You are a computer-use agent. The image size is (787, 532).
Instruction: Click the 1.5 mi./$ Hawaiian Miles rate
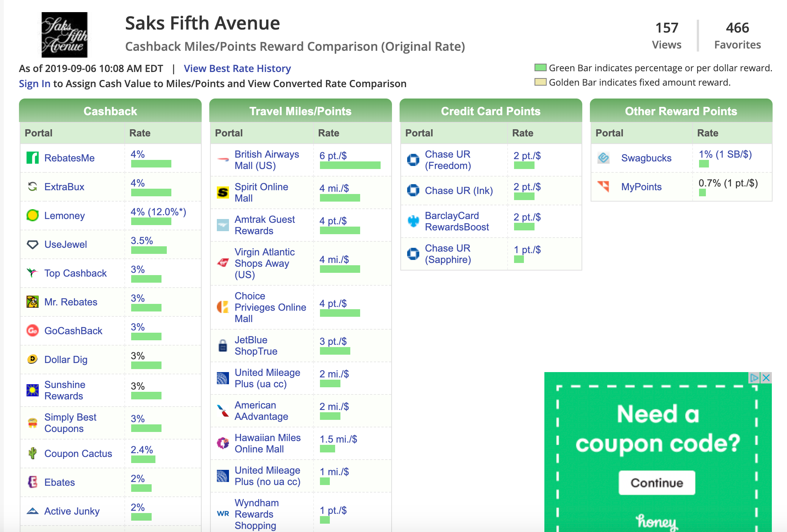click(x=338, y=439)
